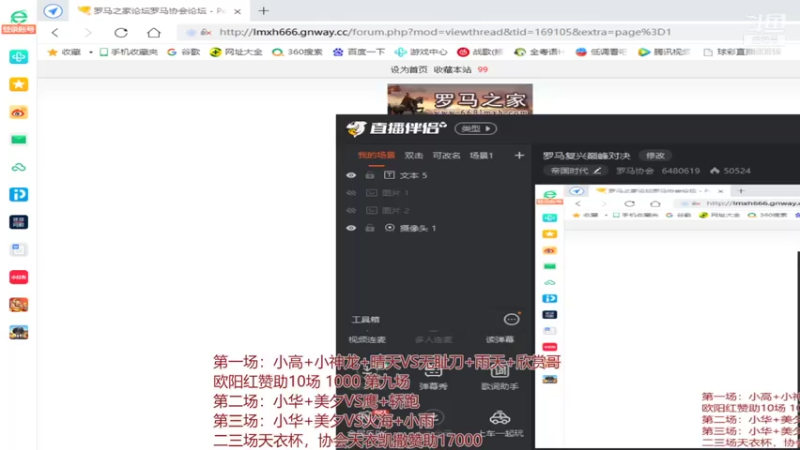Click the 设为首页 link
Viewport: 800px width, 450px height.
tap(409, 69)
